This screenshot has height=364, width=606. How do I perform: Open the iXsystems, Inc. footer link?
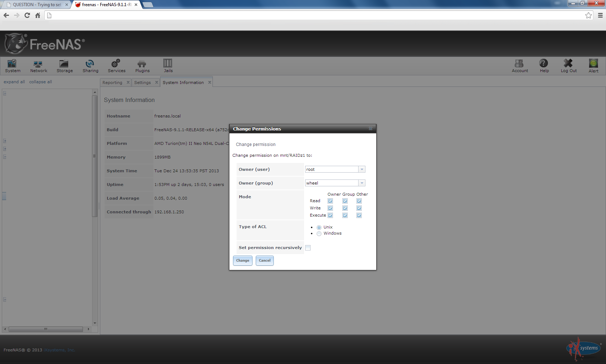60,350
